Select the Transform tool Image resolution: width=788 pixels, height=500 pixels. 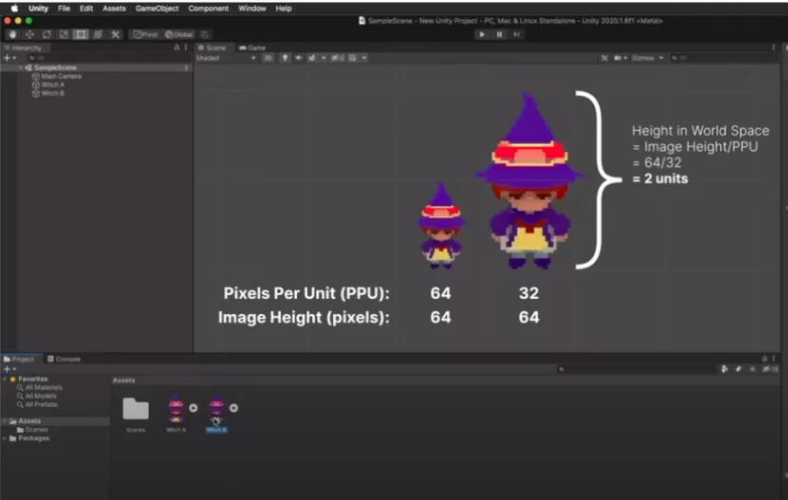(x=98, y=35)
